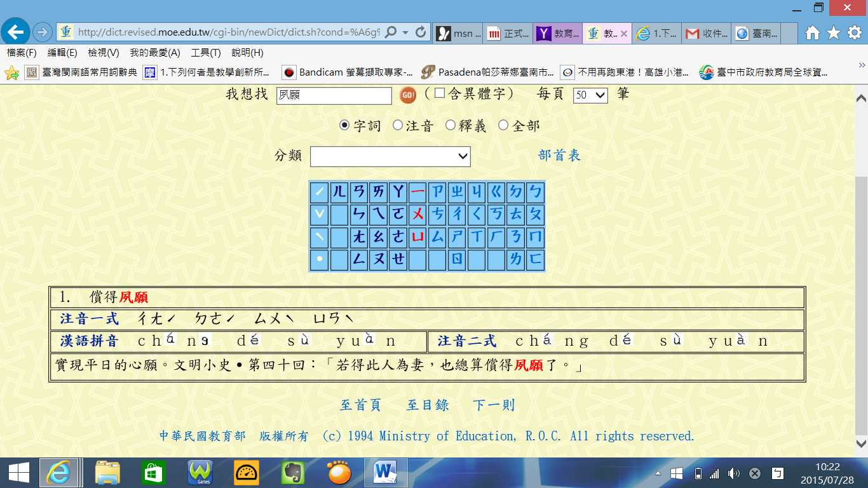Select the 全部 radio button
Image resolution: width=868 pixels, height=488 pixels.
pyautogui.click(x=503, y=125)
